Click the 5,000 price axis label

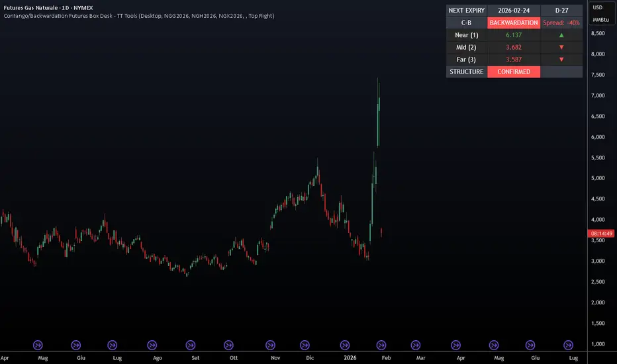click(598, 178)
